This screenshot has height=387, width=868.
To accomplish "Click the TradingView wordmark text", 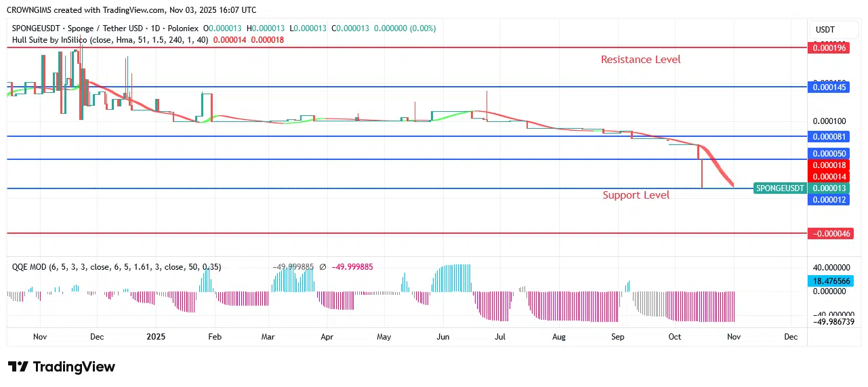I will (x=75, y=367).
